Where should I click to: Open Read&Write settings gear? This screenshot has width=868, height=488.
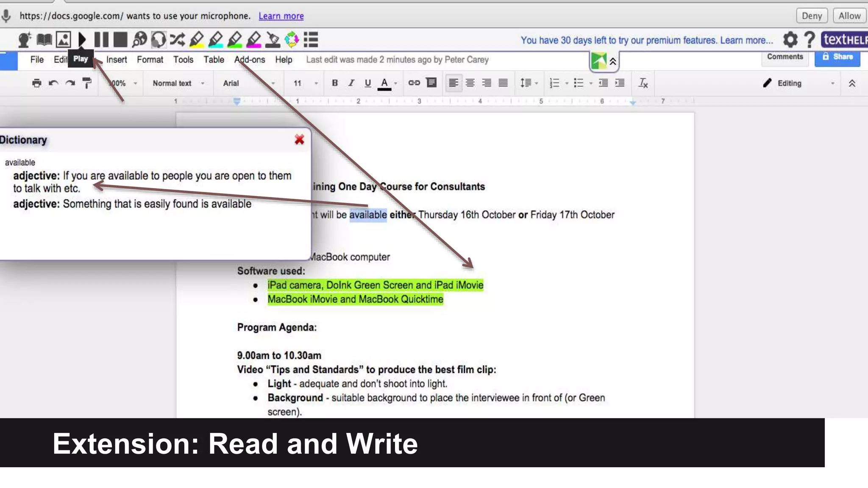790,40
